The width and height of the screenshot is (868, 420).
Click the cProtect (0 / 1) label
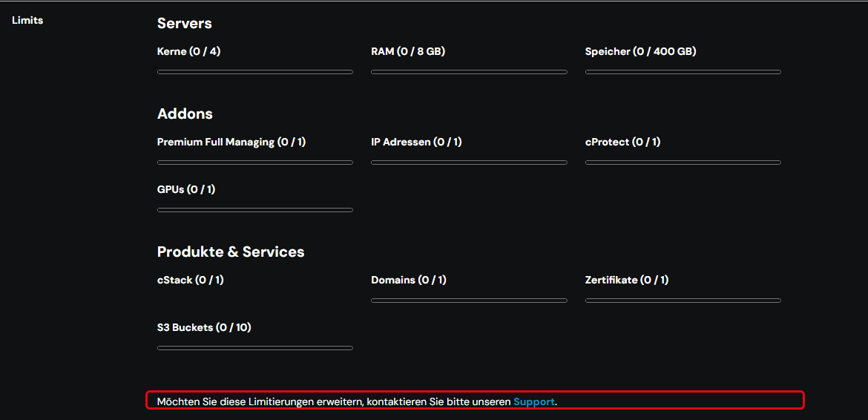pyautogui.click(x=622, y=142)
